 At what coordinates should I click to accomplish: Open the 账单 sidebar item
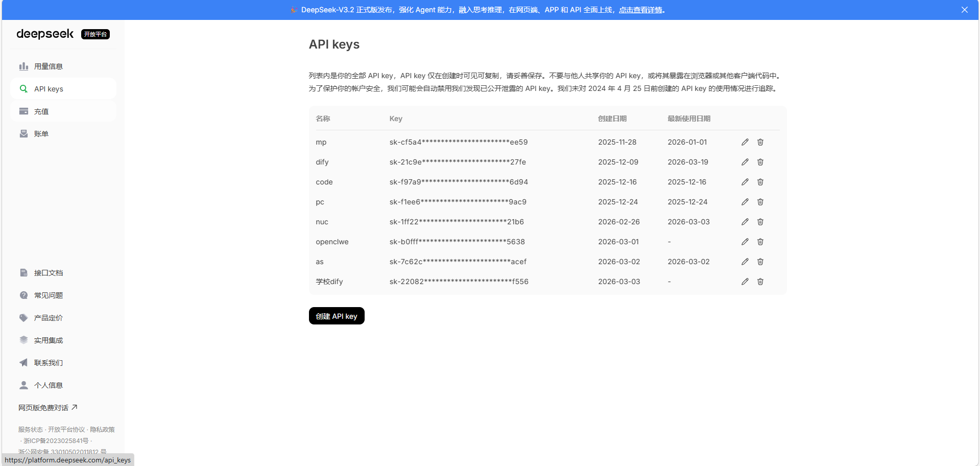[41, 134]
